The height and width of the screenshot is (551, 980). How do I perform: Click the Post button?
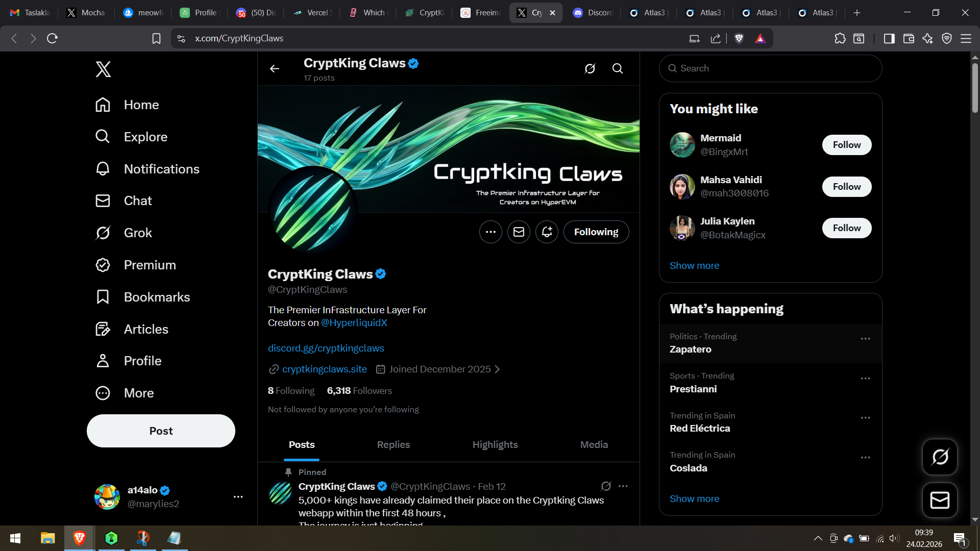(x=161, y=431)
